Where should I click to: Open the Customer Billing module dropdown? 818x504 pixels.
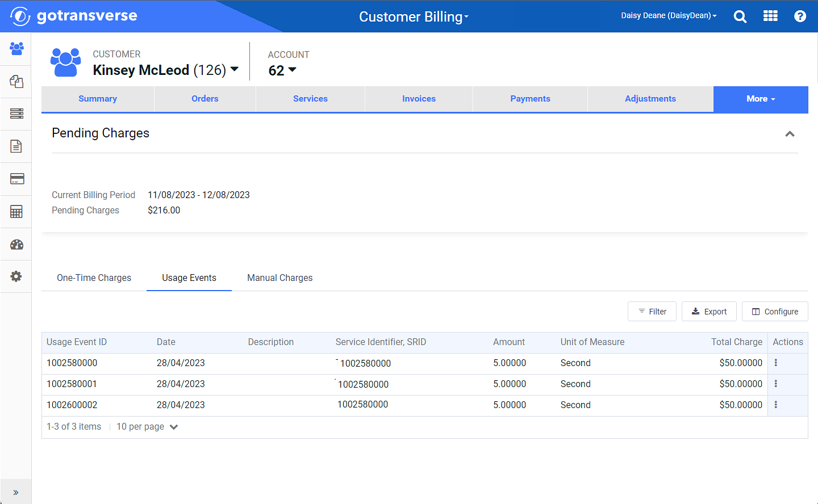point(414,16)
